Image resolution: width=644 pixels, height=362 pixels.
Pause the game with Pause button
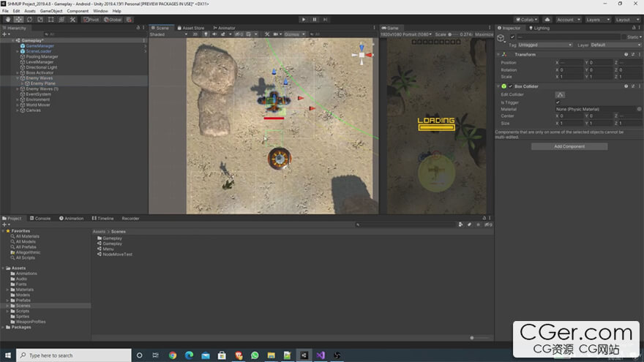(315, 19)
